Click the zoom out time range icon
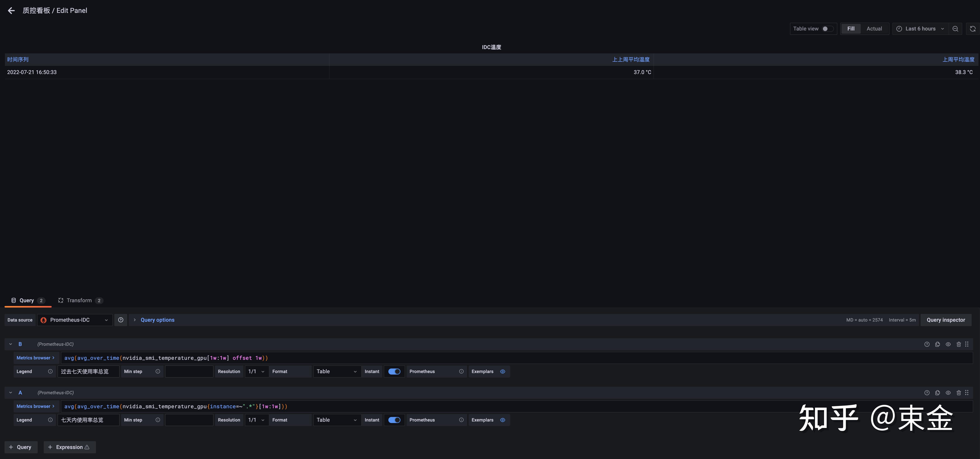 point(955,29)
